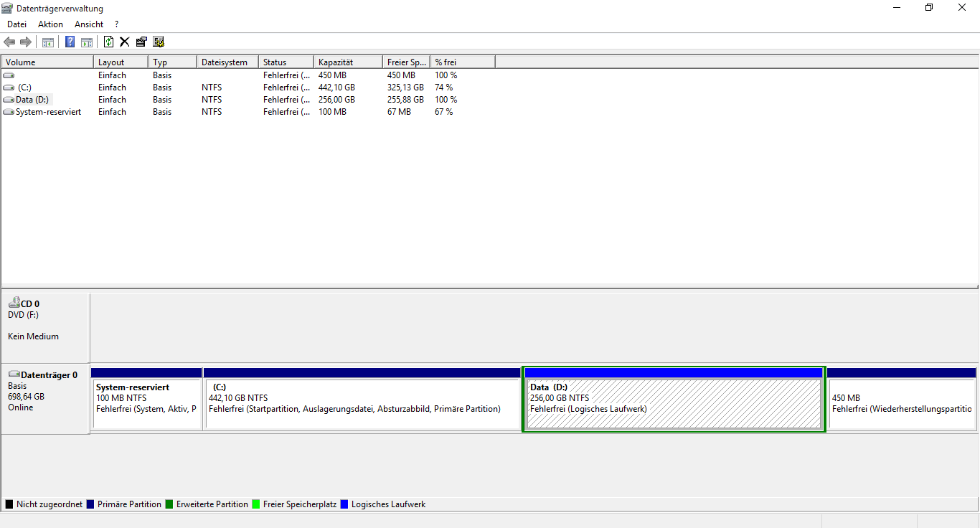The height and width of the screenshot is (528, 980).
Task: Open the Datei menu
Action: coord(17,24)
